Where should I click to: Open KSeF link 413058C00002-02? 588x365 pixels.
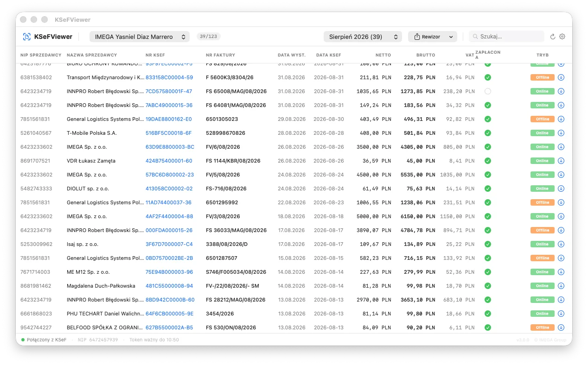(x=169, y=189)
